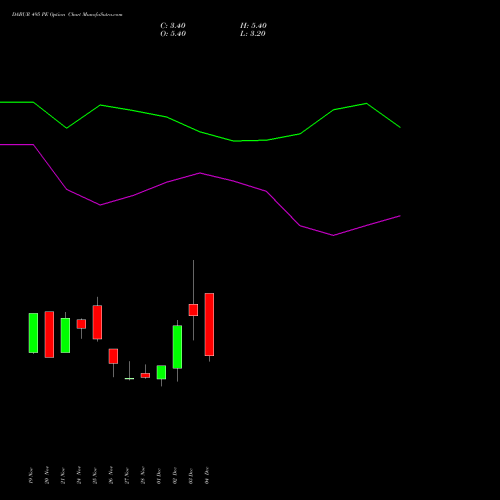500x500 pixels.
Task: Select the small red 24 Nov candlestick
Action: 81,324
